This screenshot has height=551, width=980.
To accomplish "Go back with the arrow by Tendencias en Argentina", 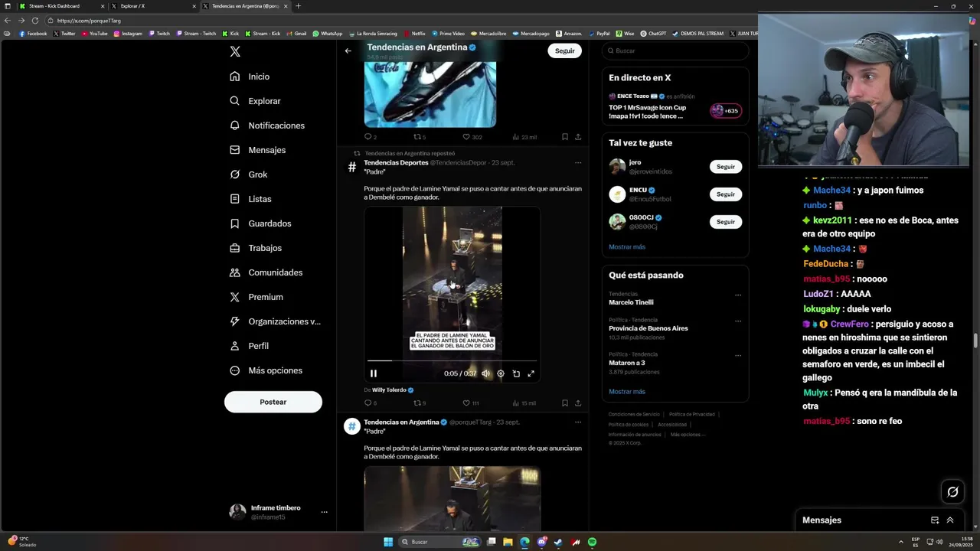I will click(x=348, y=51).
